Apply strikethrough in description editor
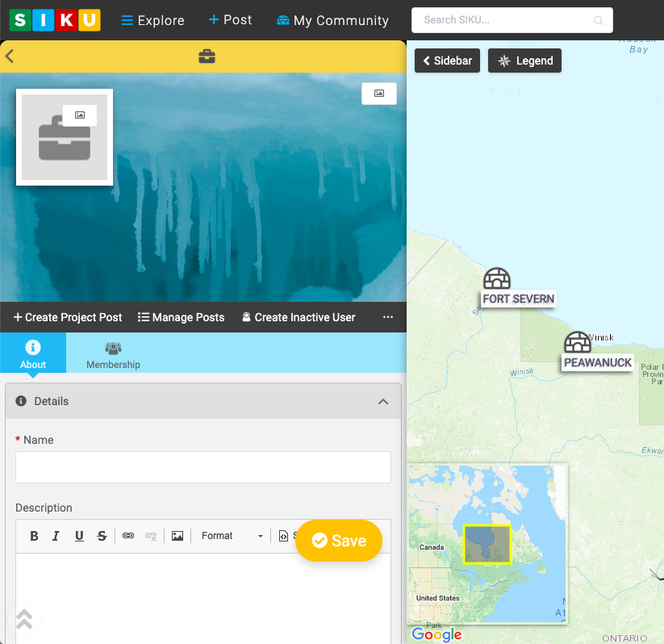This screenshot has width=664, height=644. tap(102, 536)
